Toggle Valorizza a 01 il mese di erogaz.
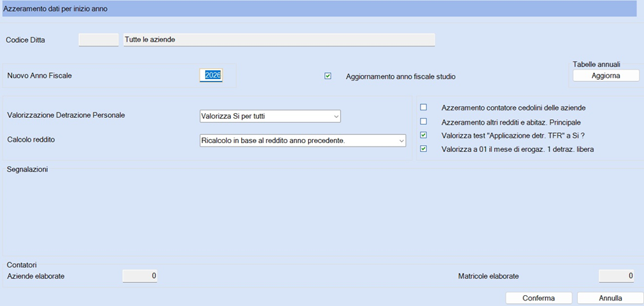The height and width of the screenshot is (306, 644). (423, 149)
